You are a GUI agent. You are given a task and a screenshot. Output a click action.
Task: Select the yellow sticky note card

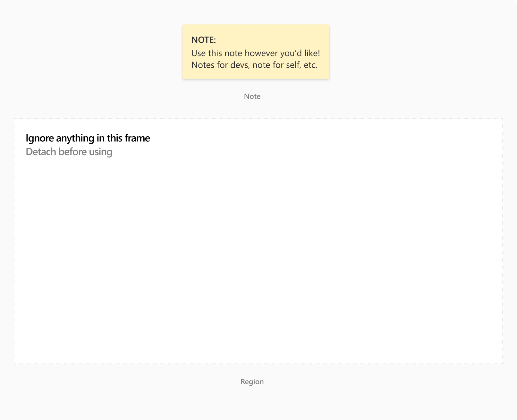click(256, 52)
